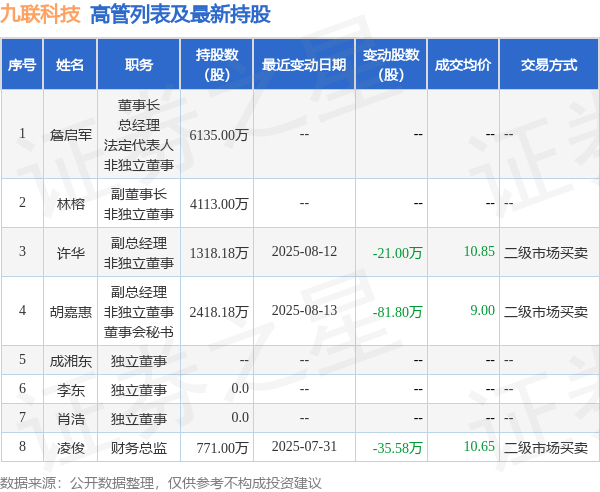Select the 最近变动日期 column header
The width and height of the screenshot is (600, 492).
304,64
